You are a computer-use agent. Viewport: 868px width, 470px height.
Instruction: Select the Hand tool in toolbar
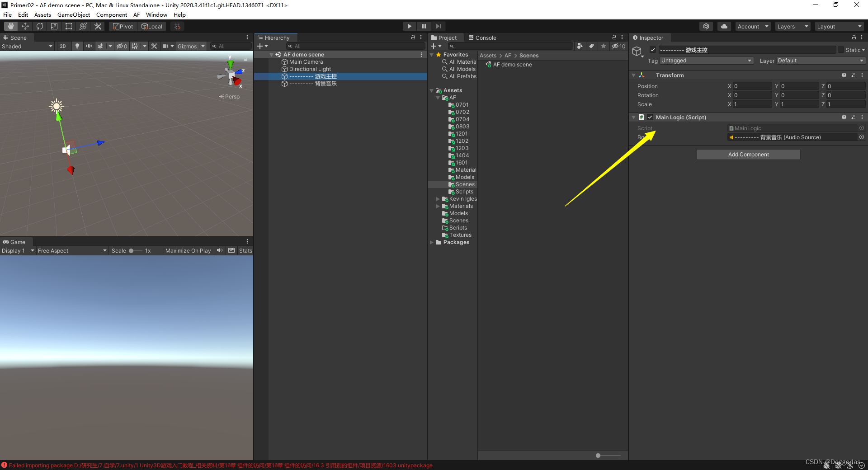coord(11,26)
